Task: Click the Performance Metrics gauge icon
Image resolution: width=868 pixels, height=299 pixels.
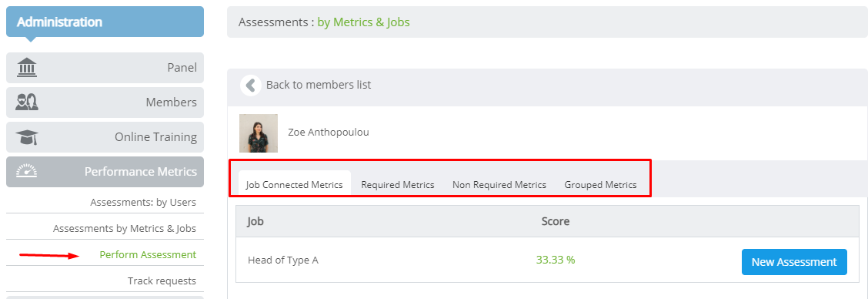Action: point(27,171)
